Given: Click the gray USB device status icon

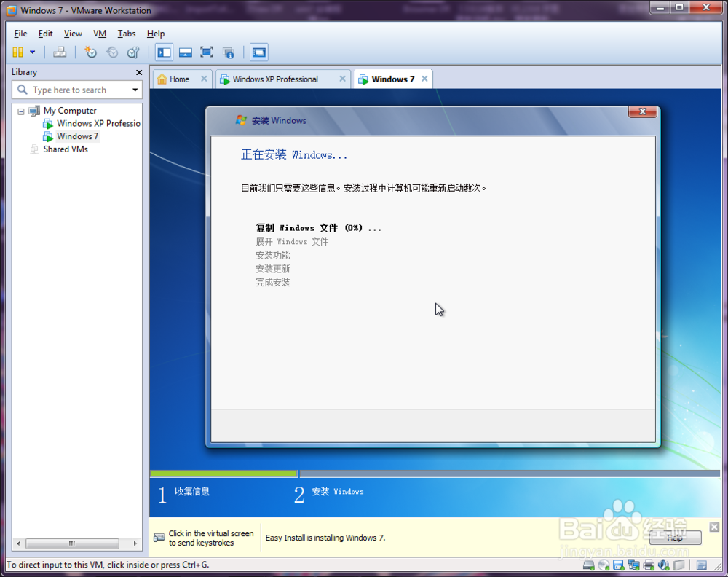Looking at the screenshot, I should tap(678, 565).
